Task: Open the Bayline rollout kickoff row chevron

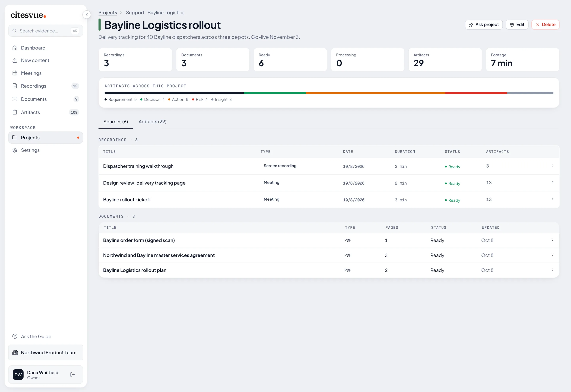Action: [x=552, y=199]
